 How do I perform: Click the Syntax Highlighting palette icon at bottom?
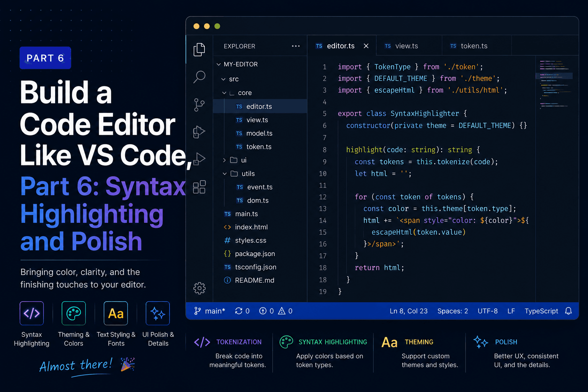[286, 342]
